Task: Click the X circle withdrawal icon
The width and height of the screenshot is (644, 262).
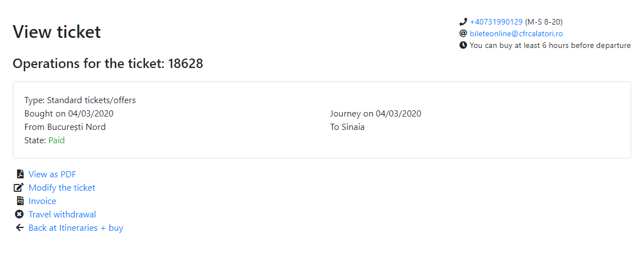Action: [19, 215]
